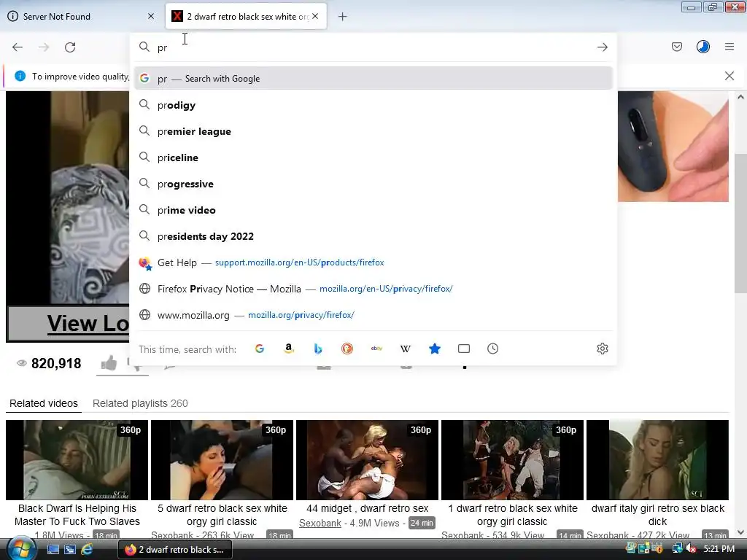Click inside the address bar with text 'pr'
747x560 pixels.
(371, 47)
